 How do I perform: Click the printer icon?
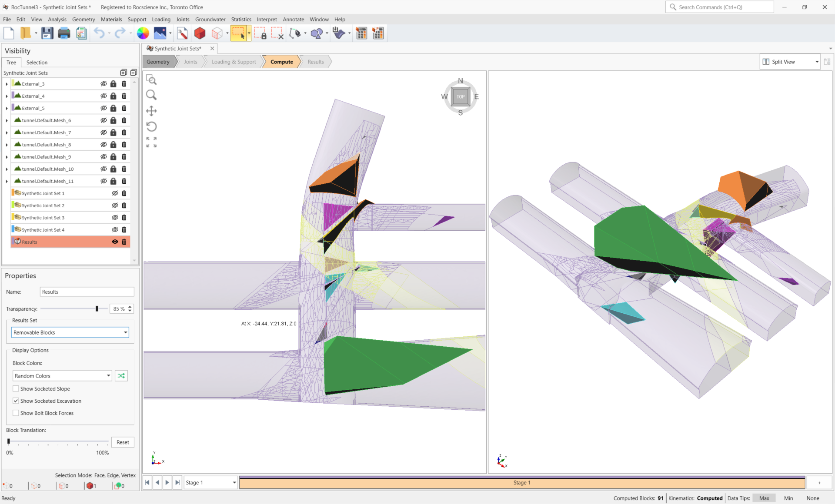[64, 33]
